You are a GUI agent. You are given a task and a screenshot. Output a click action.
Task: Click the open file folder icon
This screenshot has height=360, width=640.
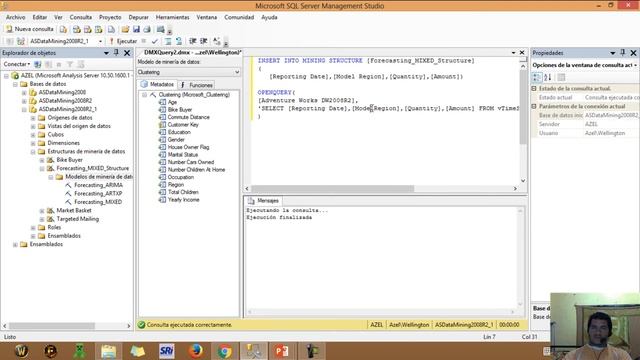tap(125, 29)
